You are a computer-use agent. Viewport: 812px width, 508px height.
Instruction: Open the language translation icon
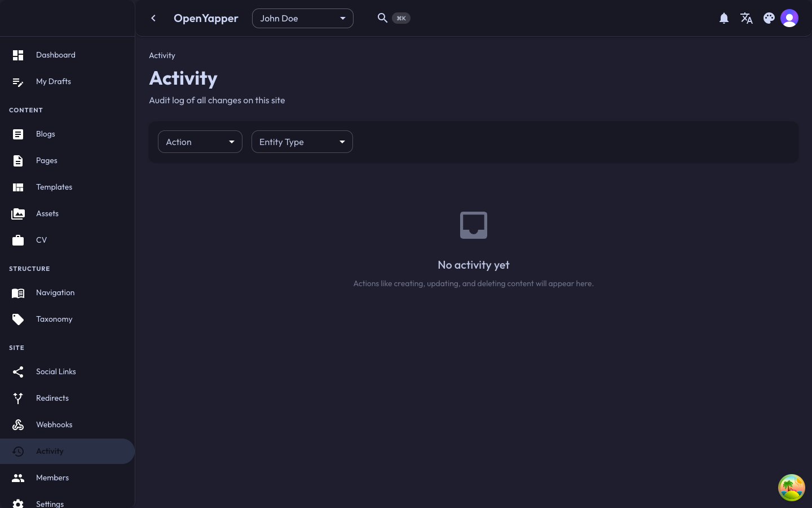coord(747,18)
